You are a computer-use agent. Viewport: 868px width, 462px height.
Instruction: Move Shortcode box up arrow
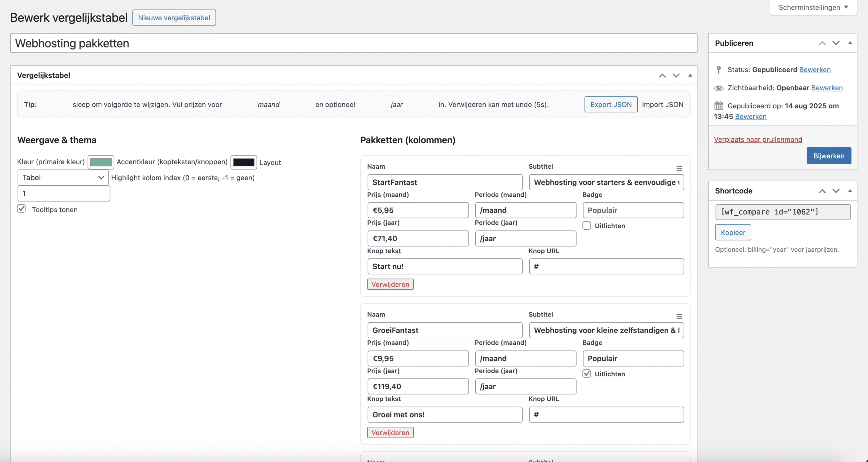(822, 191)
